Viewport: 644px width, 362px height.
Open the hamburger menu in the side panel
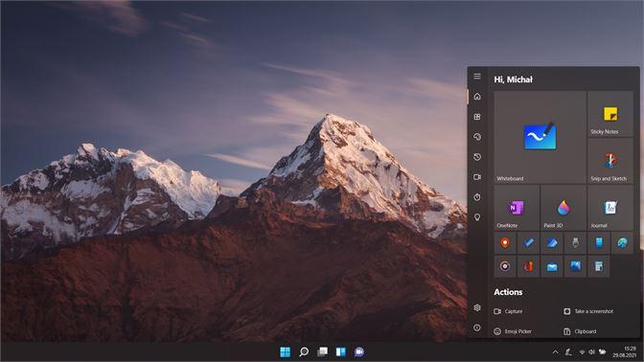(477, 77)
